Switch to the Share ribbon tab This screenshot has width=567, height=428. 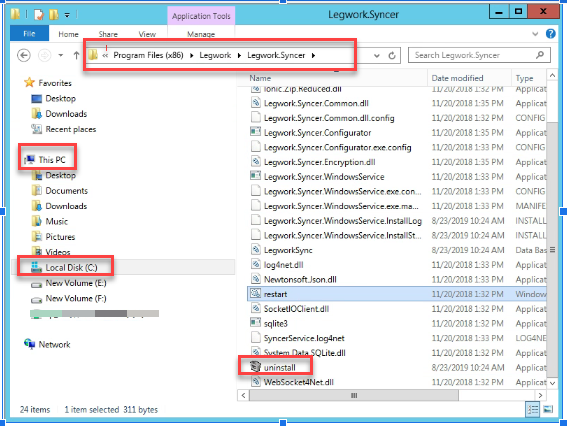click(108, 34)
